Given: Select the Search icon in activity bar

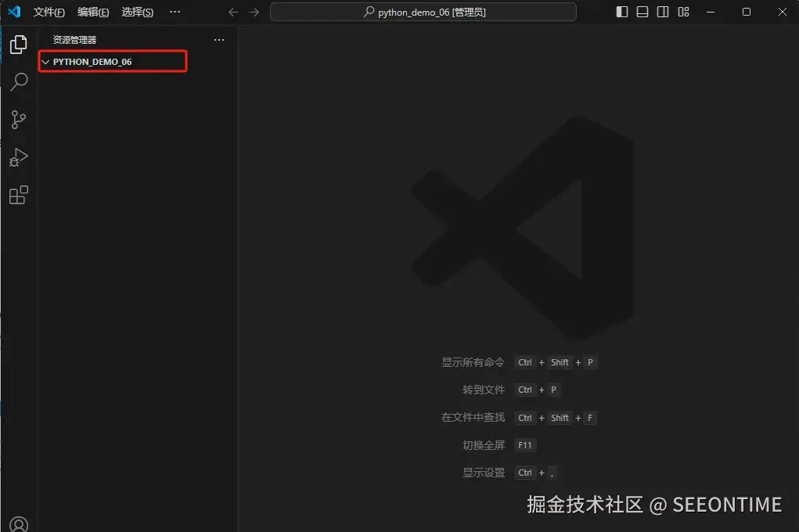Looking at the screenshot, I should (x=18, y=82).
